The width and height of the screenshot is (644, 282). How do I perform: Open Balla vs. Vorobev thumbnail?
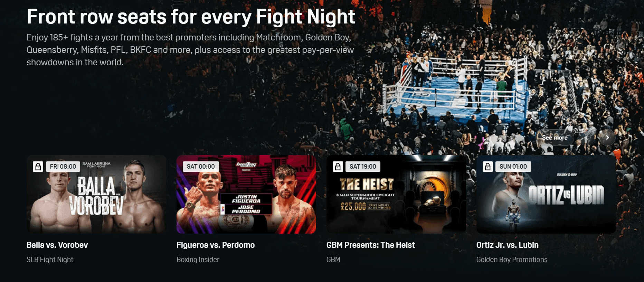coord(96,194)
